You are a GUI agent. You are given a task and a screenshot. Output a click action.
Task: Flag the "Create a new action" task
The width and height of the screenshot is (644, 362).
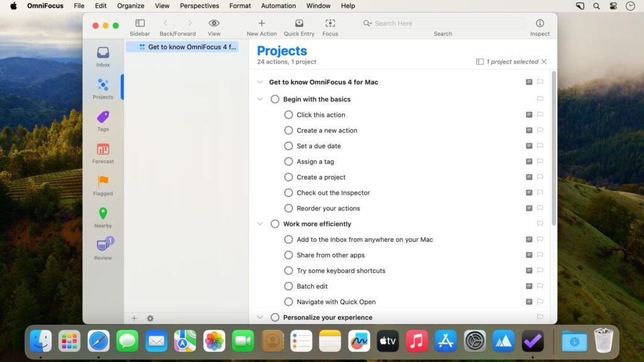[540, 130]
